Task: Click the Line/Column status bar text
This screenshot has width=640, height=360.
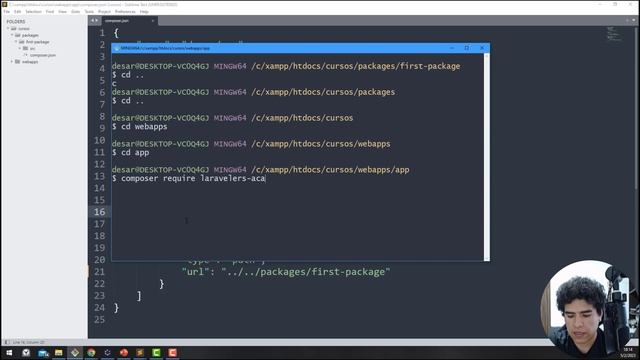Action: (29, 342)
